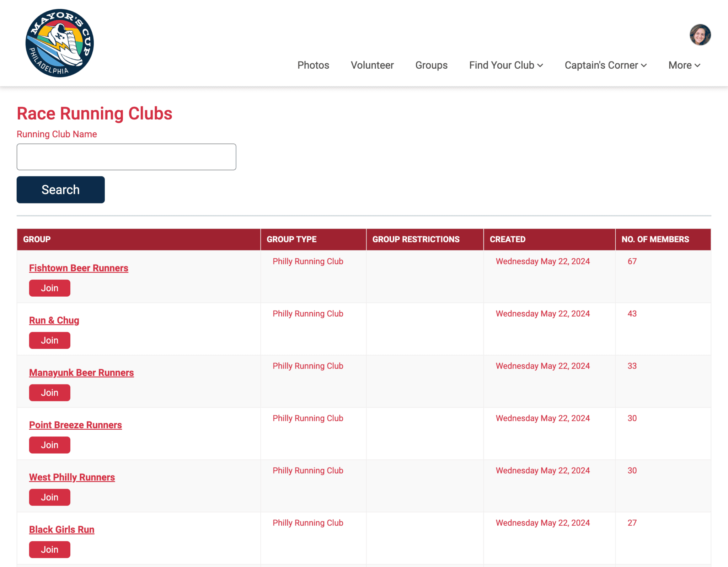This screenshot has height=567, width=728.
Task: Go to the Photos page
Action: coord(313,65)
